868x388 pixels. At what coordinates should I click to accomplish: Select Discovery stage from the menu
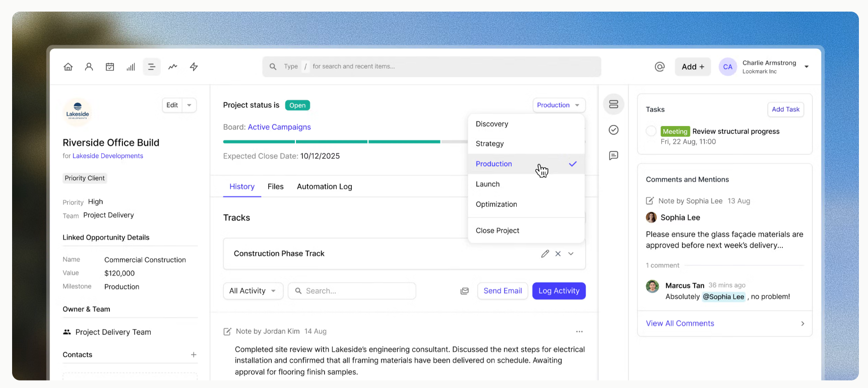(526, 124)
